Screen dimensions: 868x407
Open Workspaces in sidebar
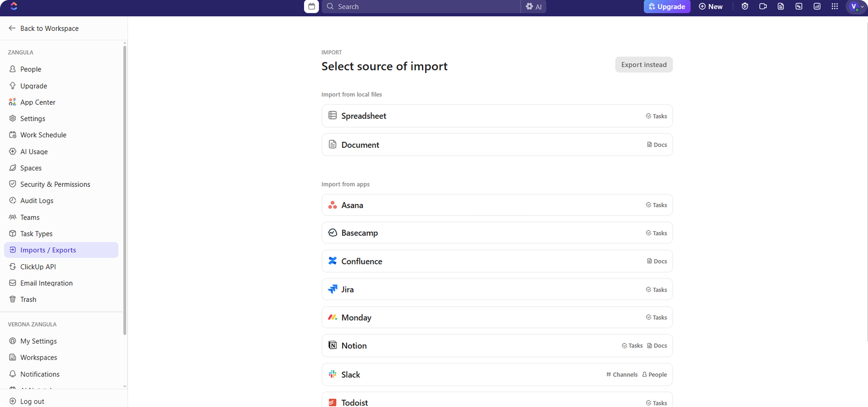coord(61,358)
